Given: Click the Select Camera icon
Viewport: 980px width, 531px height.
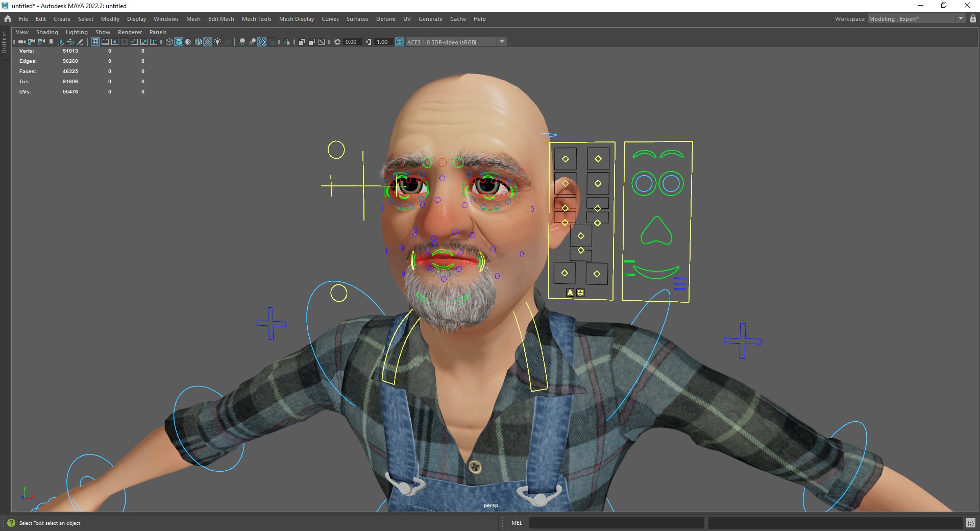Looking at the screenshot, I should coord(21,42).
